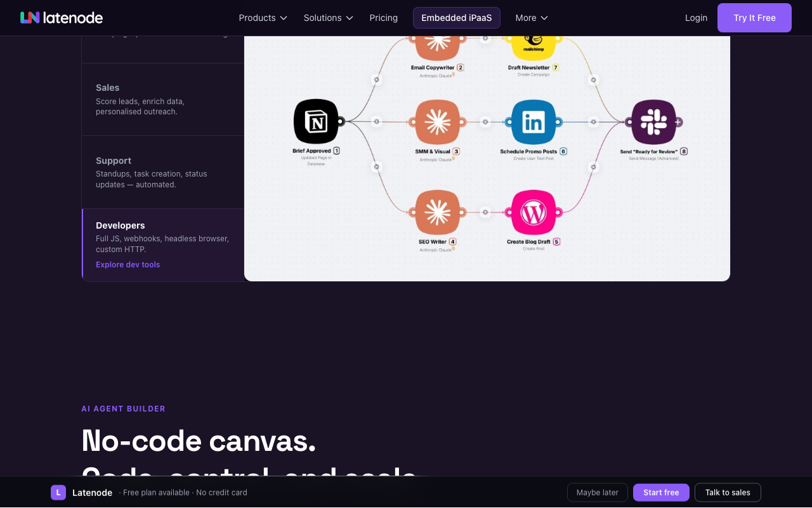This screenshot has height=508, width=812.
Task: Click the plus connector on Slack node
Action: pos(678,122)
